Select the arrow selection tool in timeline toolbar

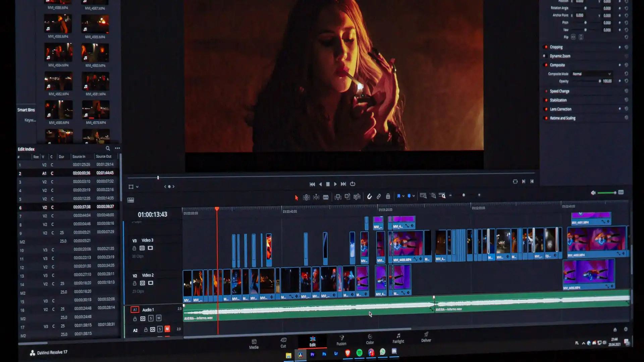click(x=297, y=198)
